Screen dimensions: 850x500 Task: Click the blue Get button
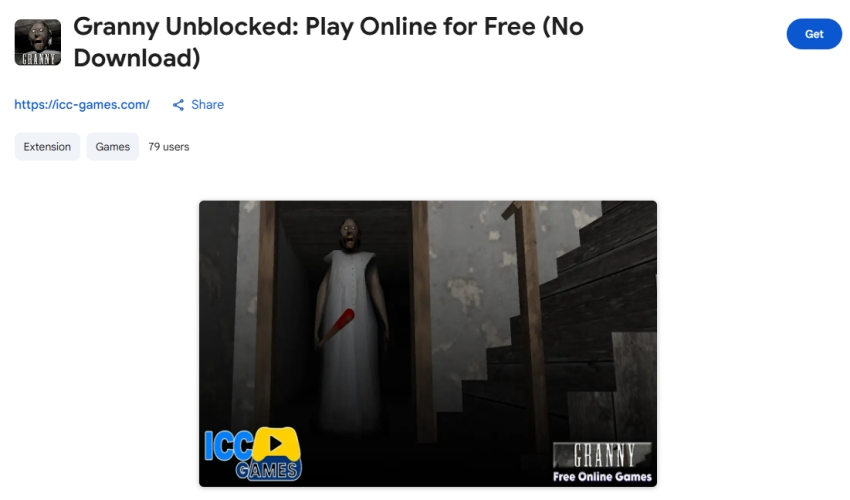coord(814,34)
